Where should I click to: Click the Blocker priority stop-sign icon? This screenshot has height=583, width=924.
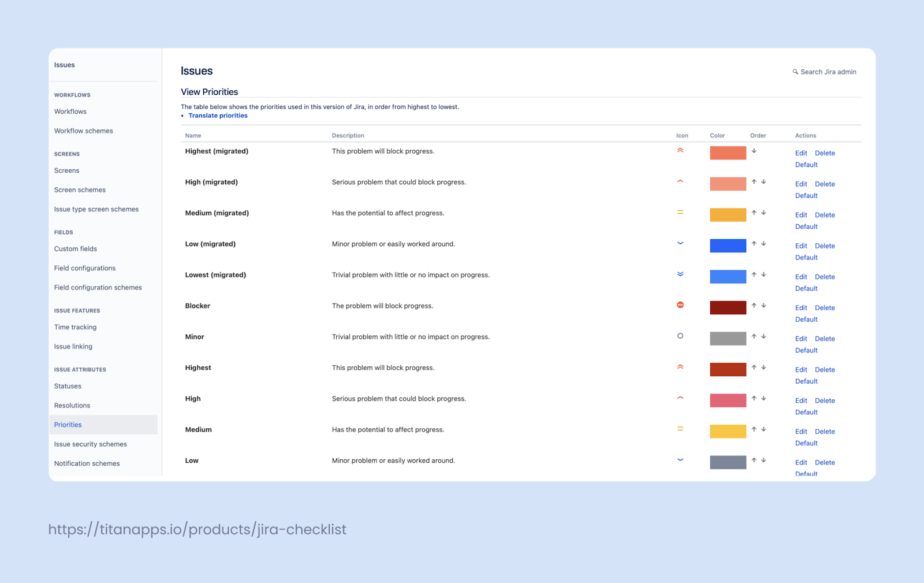point(680,305)
